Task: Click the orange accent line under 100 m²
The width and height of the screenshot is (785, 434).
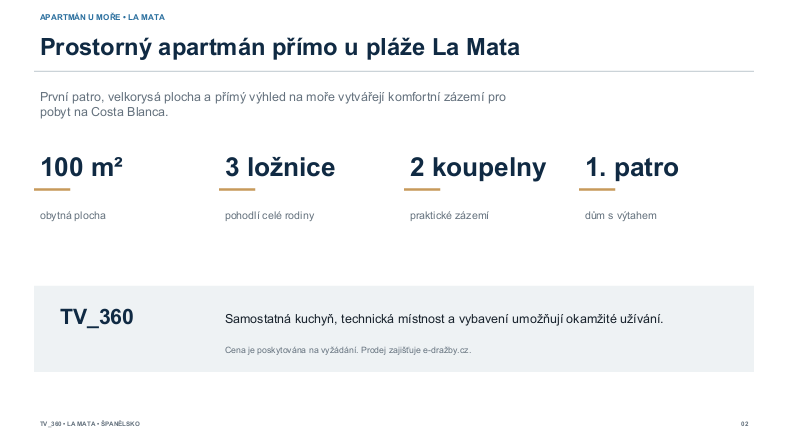Action: tap(52, 189)
